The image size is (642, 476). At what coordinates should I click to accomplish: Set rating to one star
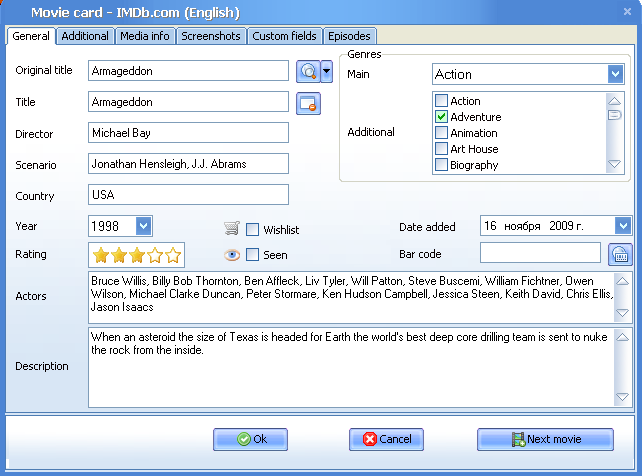coord(101,255)
